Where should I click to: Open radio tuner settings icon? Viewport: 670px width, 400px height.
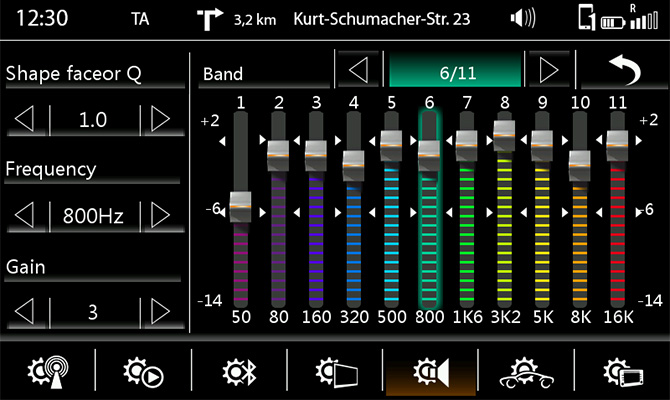pyautogui.click(x=47, y=374)
